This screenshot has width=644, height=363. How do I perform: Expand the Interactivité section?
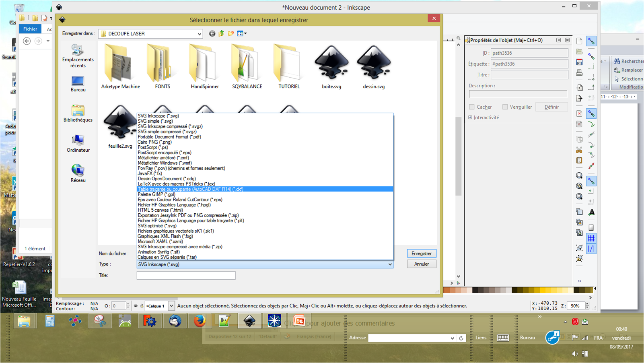click(470, 118)
